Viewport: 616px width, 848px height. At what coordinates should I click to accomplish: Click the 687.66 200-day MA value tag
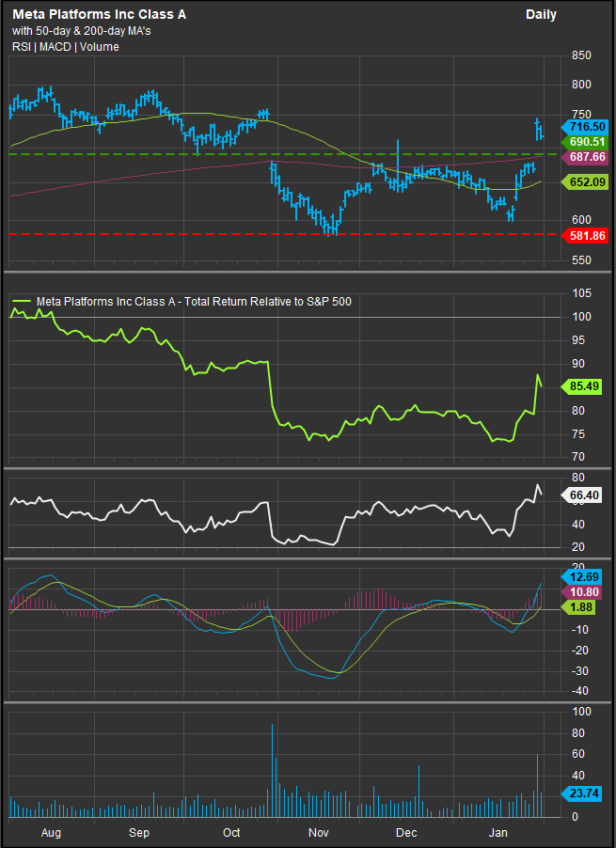tap(587, 156)
